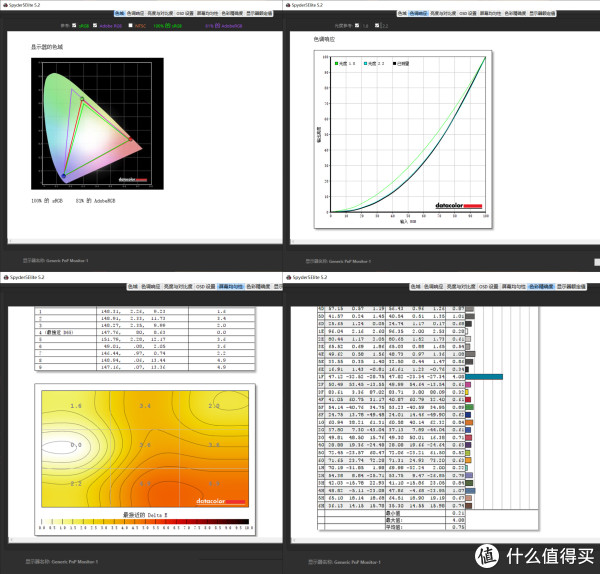
Task: Open 亮度与对比度 tab in top-left gamut window
Action: point(160,13)
